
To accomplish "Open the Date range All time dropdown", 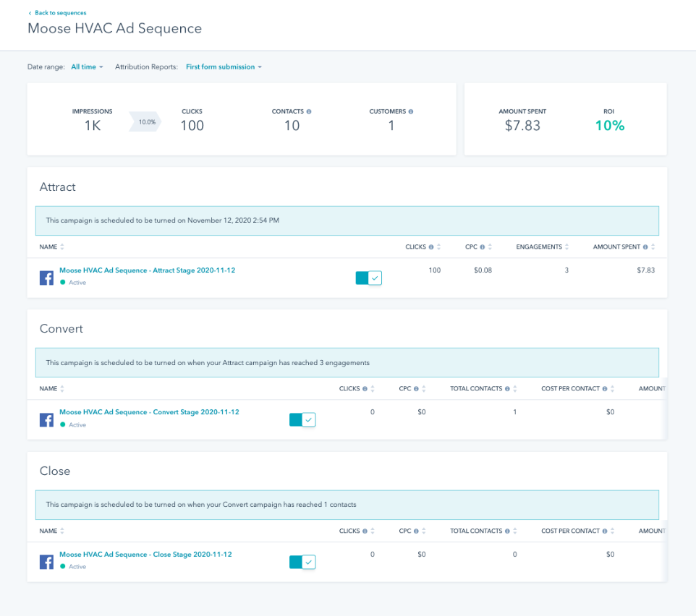I will (x=87, y=67).
